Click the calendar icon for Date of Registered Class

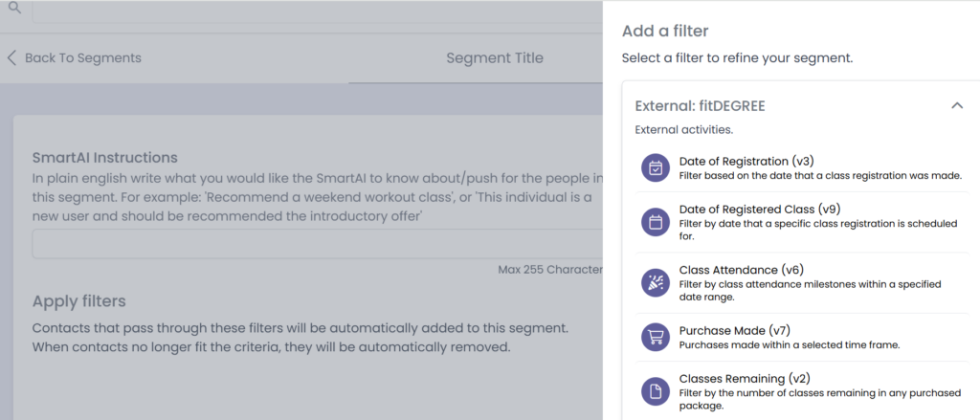coord(656,223)
